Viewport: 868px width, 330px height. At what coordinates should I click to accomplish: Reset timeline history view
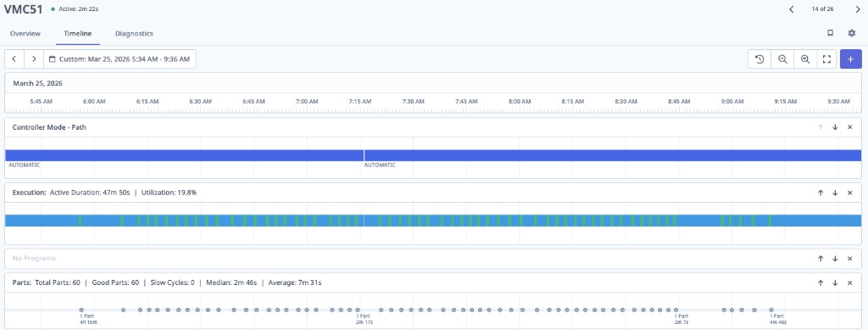pos(759,59)
